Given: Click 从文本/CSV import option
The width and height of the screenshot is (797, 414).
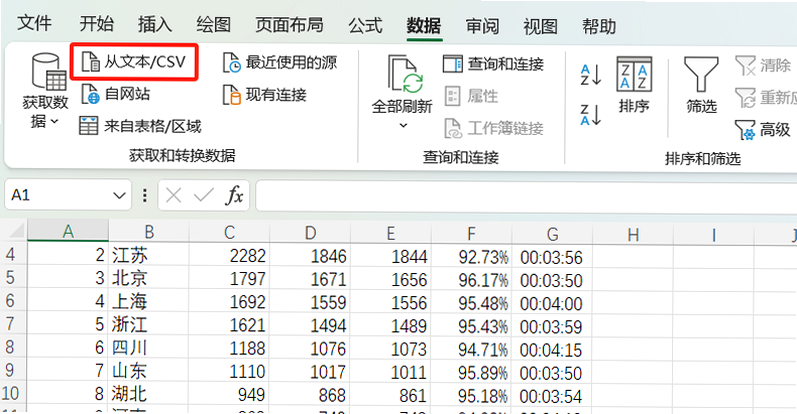Looking at the screenshot, I should (134, 62).
